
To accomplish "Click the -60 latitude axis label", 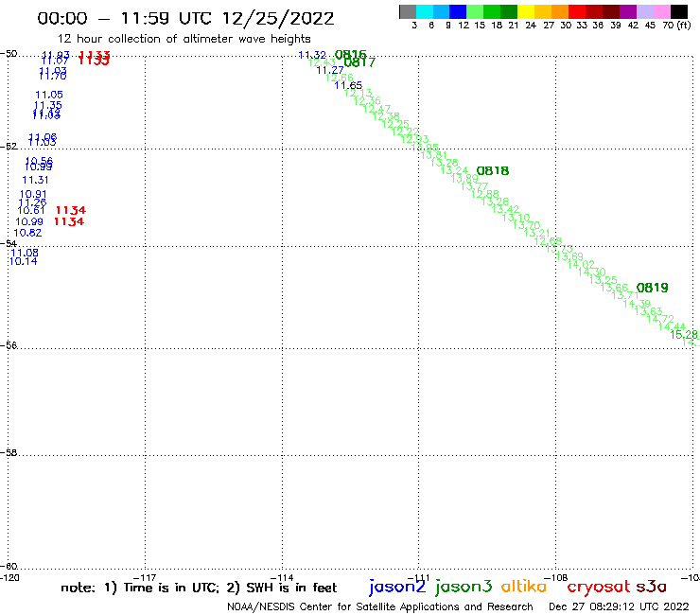I will point(9,566).
